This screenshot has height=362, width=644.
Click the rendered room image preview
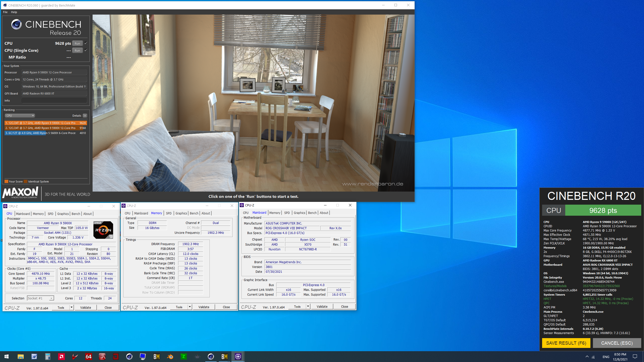coord(253,103)
